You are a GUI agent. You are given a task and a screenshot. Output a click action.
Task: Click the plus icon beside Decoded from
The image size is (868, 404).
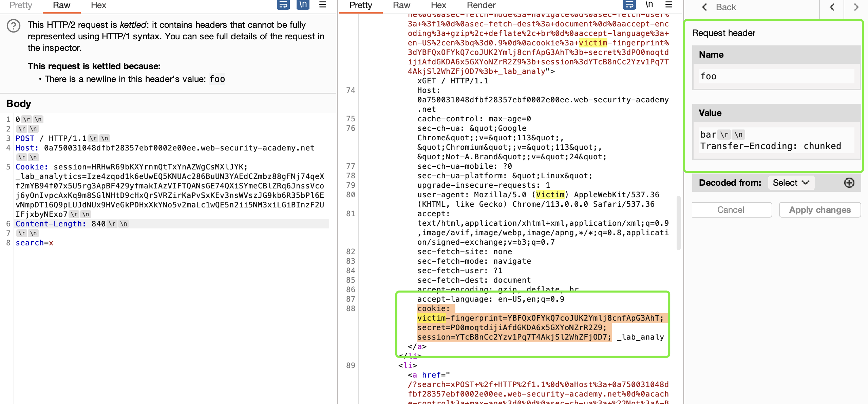point(849,183)
